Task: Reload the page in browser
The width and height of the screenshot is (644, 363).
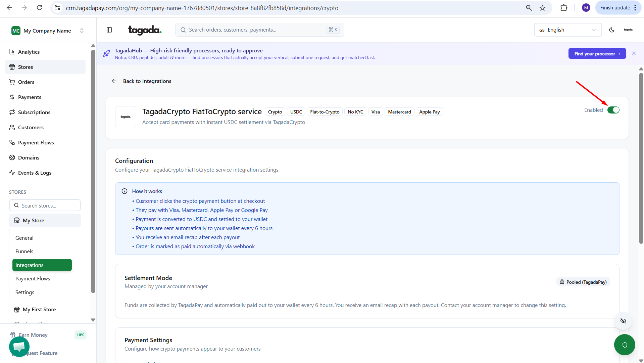Action: (x=39, y=8)
